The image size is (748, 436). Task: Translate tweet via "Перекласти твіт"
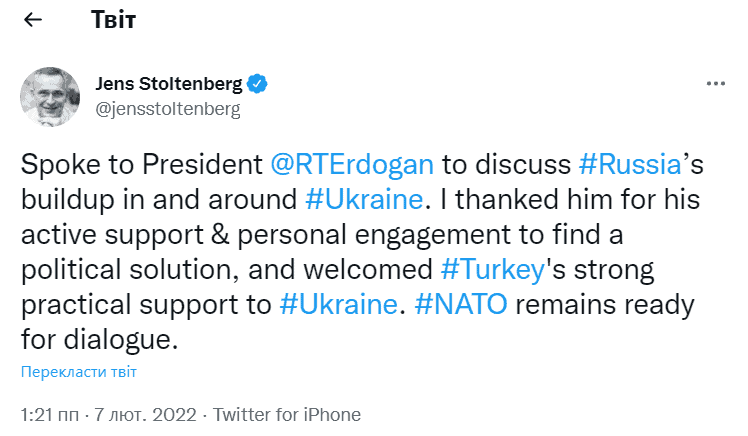(x=79, y=372)
